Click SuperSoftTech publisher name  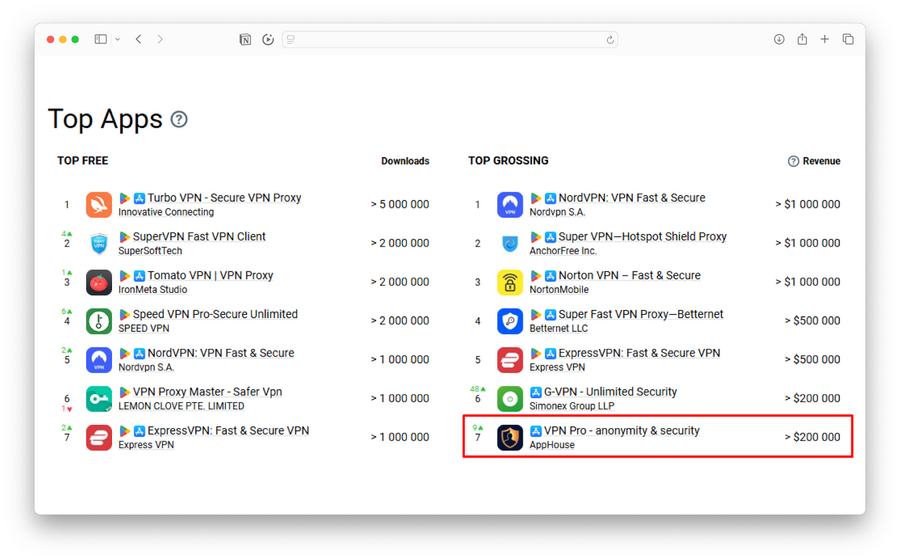tap(150, 251)
